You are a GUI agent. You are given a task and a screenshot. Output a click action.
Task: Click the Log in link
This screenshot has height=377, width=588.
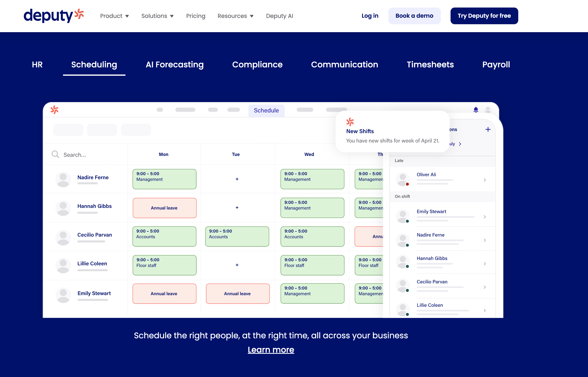pos(370,16)
